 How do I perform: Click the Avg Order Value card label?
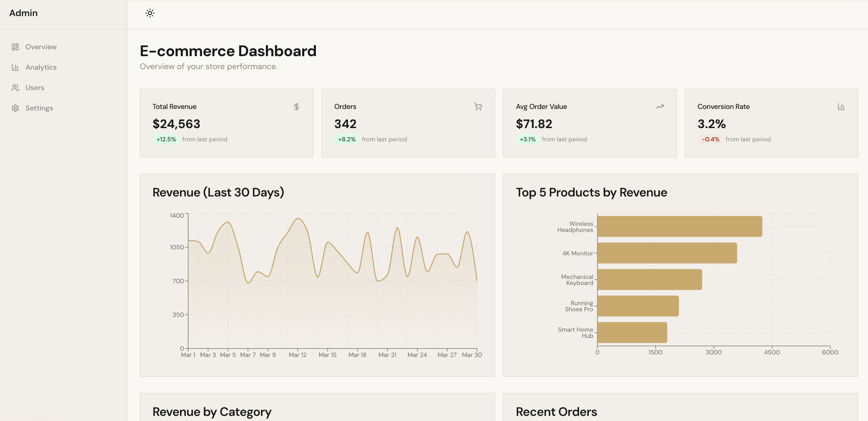click(x=542, y=107)
